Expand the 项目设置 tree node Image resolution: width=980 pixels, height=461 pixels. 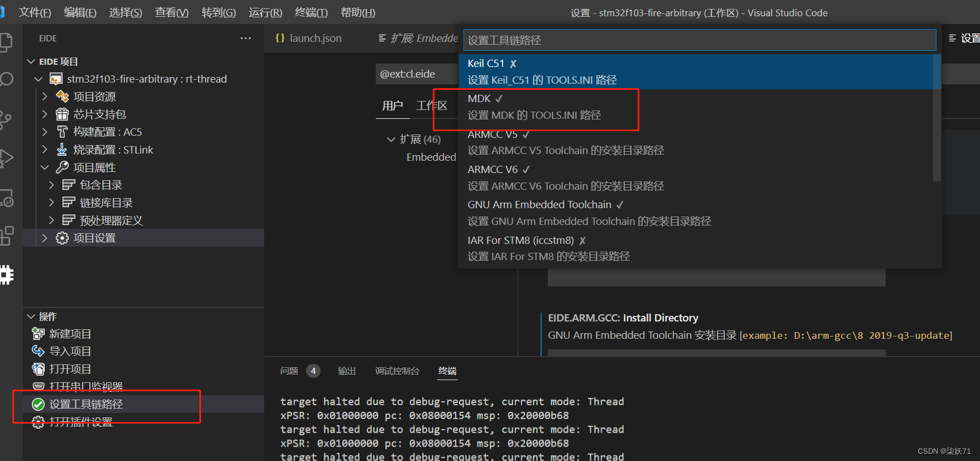pyautogui.click(x=45, y=238)
